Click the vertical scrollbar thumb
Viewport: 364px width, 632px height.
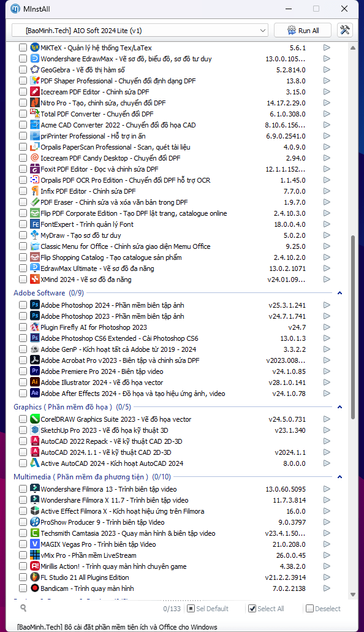353,327
